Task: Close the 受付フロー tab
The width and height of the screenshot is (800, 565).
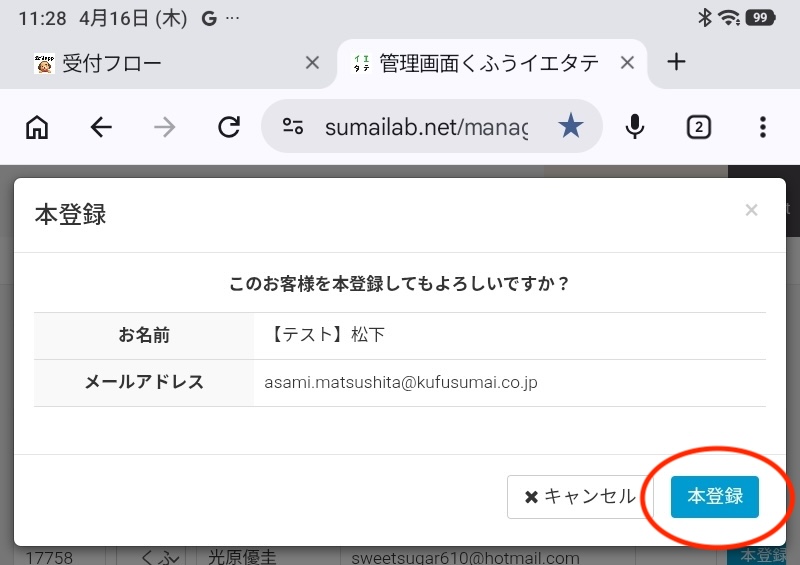Action: coord(312,63)
